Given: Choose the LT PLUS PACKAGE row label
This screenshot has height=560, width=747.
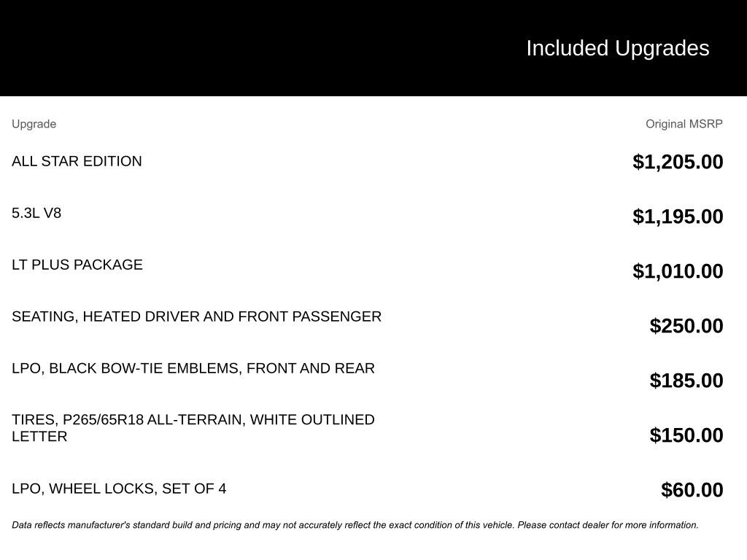Looking at the screenshot, I should tap(77, 265).
